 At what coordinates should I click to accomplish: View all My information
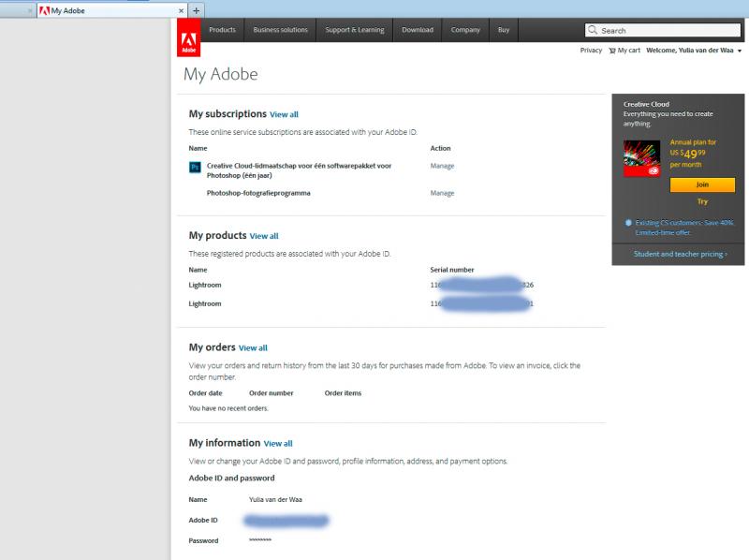[x=277, y=444]
